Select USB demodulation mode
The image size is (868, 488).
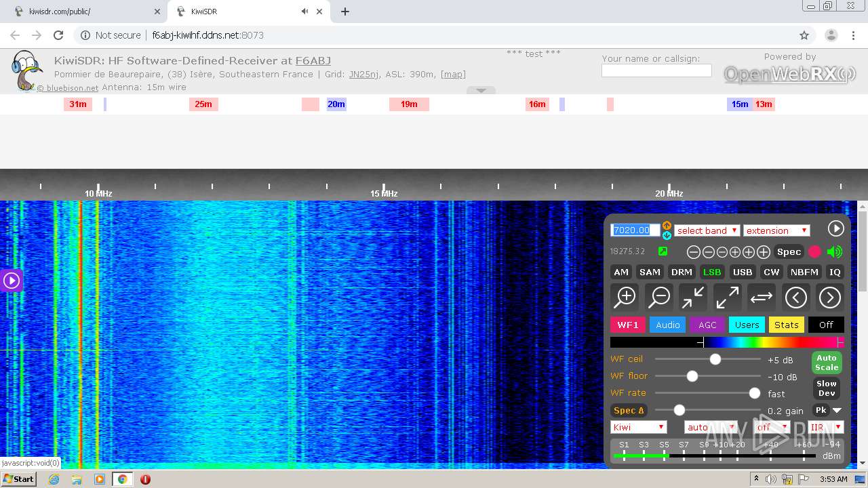(743, 272)
